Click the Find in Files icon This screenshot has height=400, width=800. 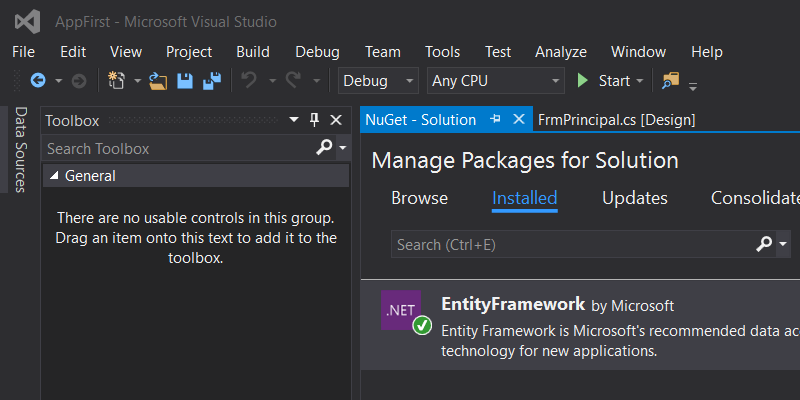coord(670,81)
